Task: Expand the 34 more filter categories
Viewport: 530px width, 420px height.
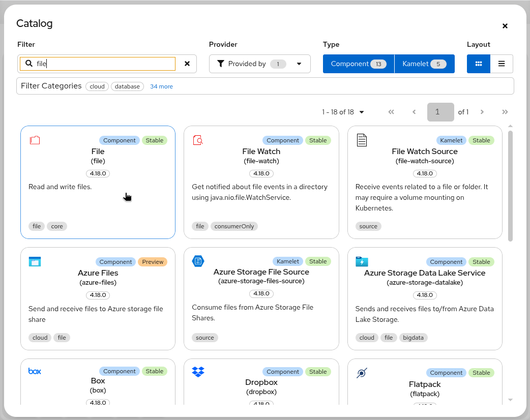Action: coord(161,86)
